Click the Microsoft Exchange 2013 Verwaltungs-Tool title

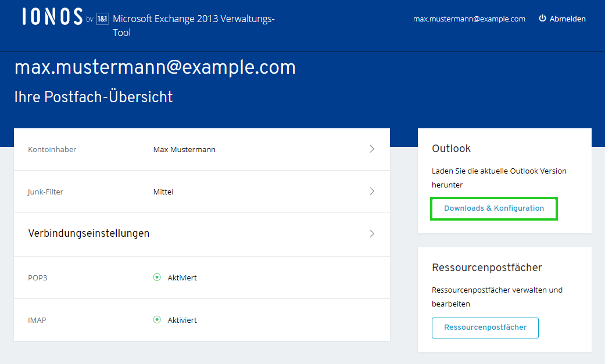(194, 26)
